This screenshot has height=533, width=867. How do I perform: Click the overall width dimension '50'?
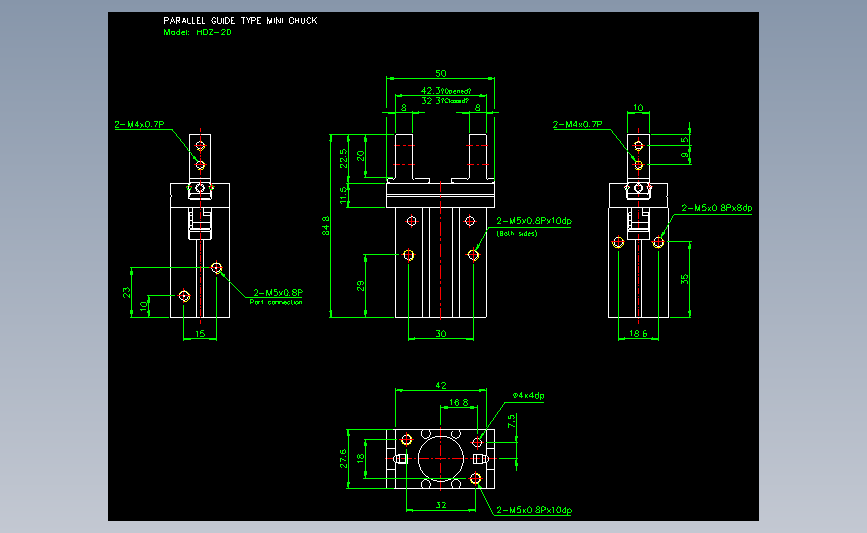441,73
